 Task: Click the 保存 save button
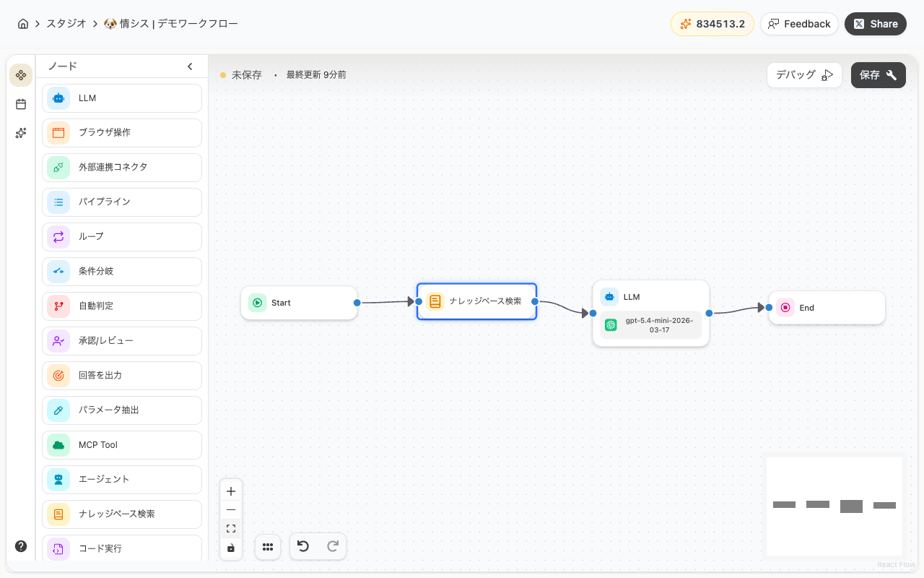878,75
